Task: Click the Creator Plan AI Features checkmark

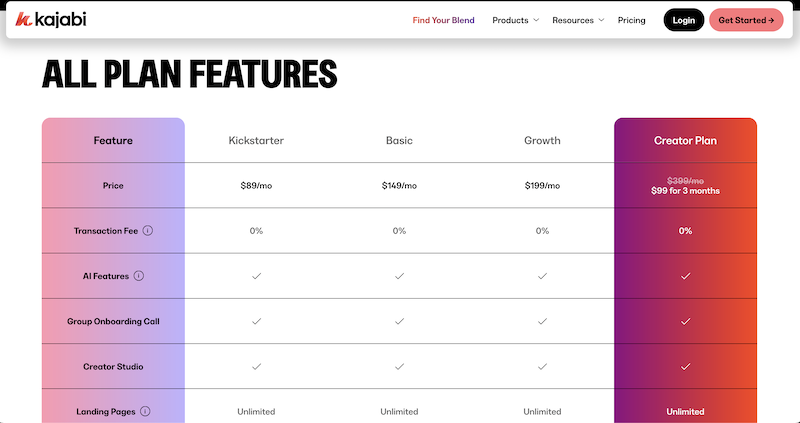Action: tap(685, 276)
